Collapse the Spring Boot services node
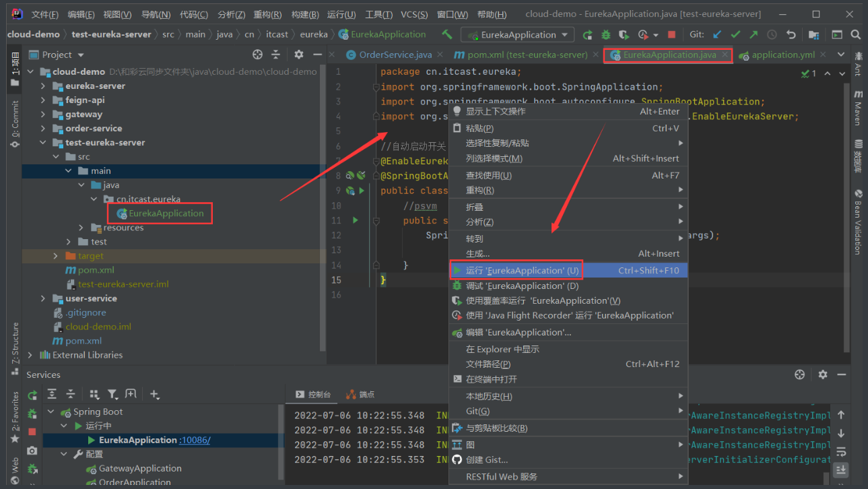 [52, 412]
